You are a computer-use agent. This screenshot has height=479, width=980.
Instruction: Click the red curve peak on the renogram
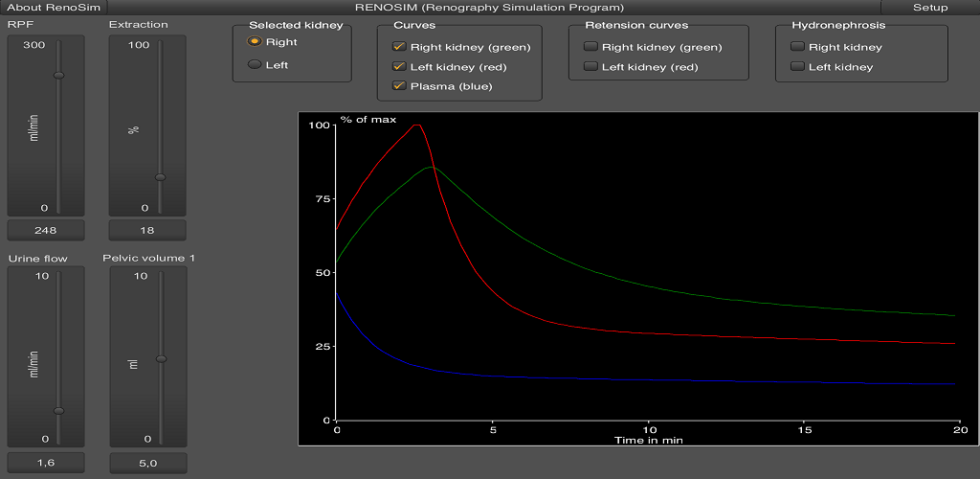click(x=416, y=125)
